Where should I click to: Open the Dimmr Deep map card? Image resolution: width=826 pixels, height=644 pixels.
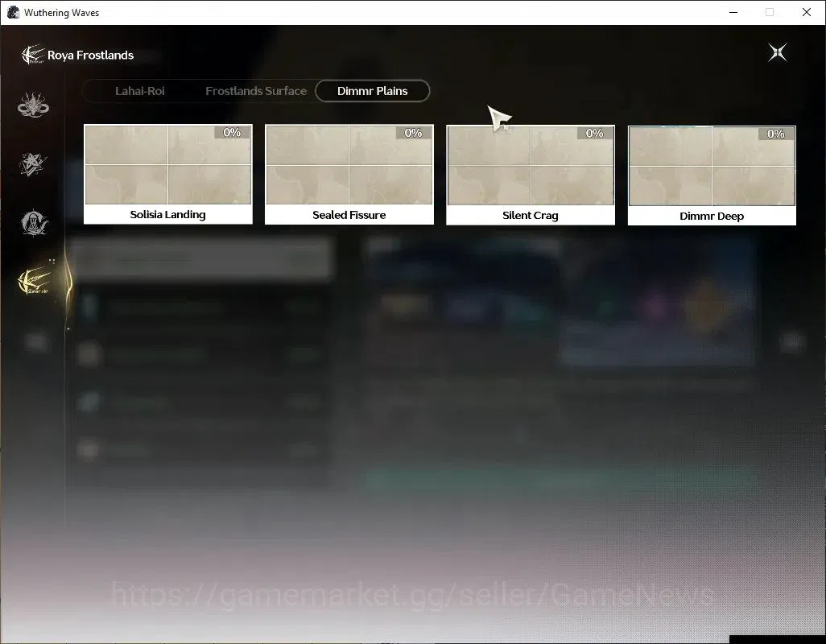(712, 175)
